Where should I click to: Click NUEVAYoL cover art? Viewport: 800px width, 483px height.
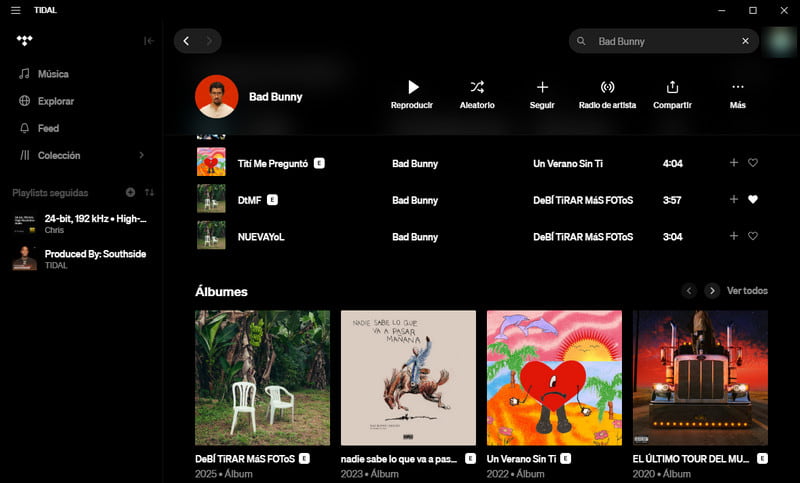click(211, 235)
